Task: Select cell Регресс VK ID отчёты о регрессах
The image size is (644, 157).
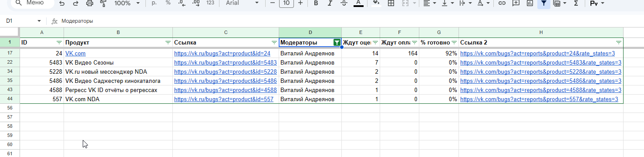Action: [x=118, y=90]
